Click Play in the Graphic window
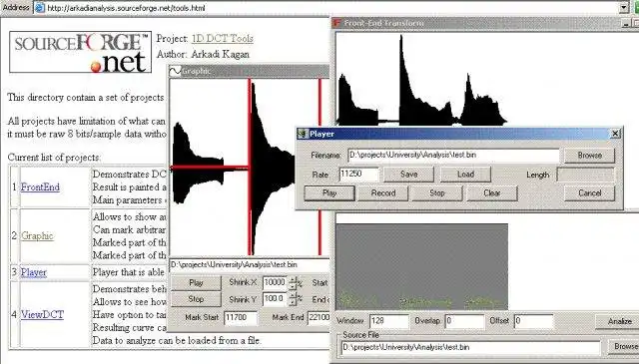 click(x=196, y=282)
